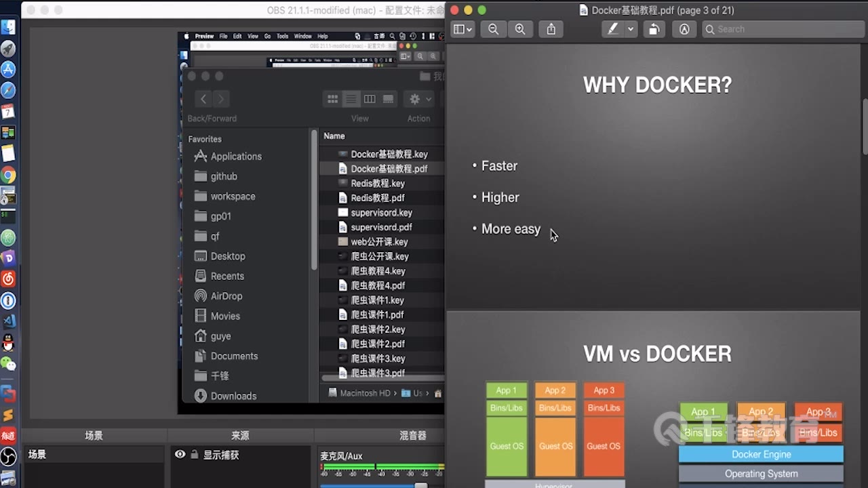Open Window menu in the captured menu bar
868x488 pixels.
pyautogui.click(x=303, y=37)
